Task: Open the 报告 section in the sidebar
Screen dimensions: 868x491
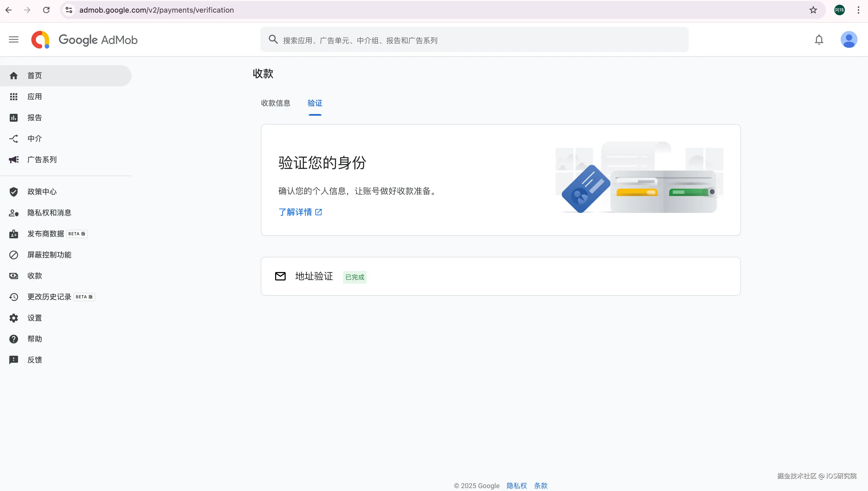Action: (34, 117)
